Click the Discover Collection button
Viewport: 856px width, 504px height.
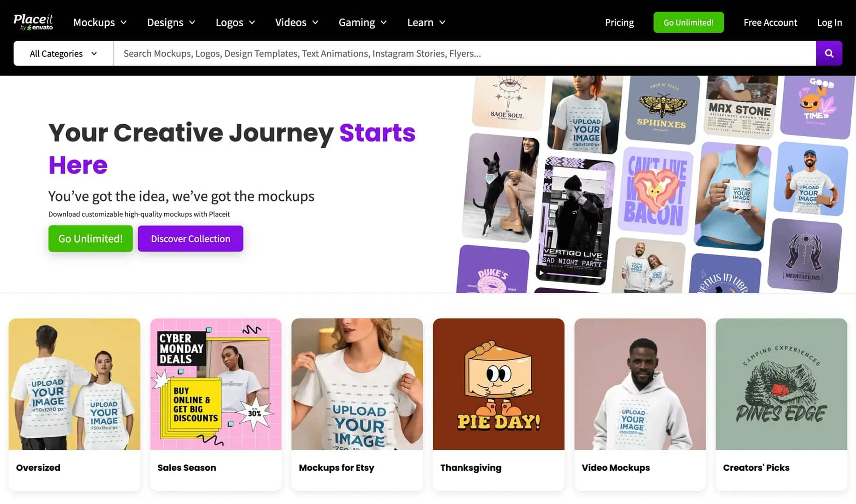pyautogui.click(x=190, y=238)
